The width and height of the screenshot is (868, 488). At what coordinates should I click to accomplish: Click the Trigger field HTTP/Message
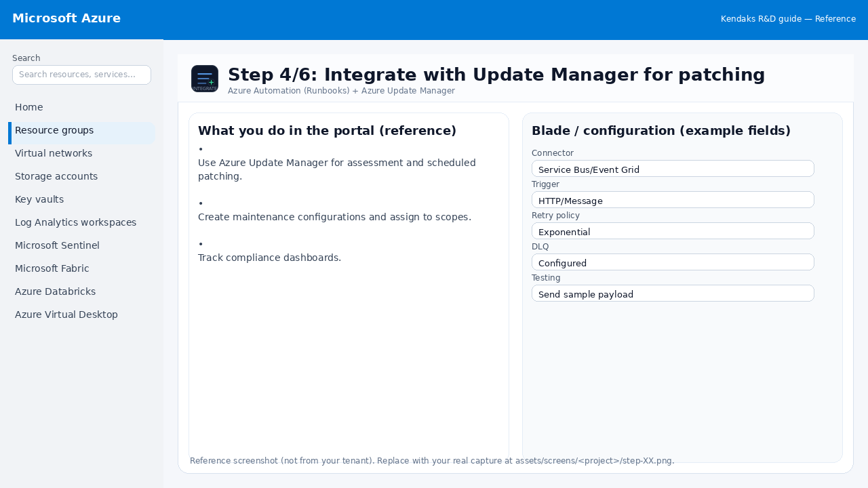click(673, 200)
